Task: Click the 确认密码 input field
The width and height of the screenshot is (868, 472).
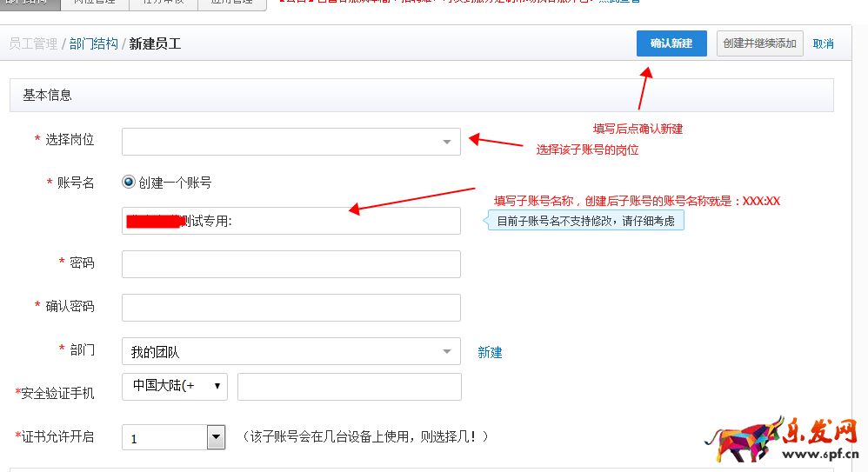Action: point(290,308)
